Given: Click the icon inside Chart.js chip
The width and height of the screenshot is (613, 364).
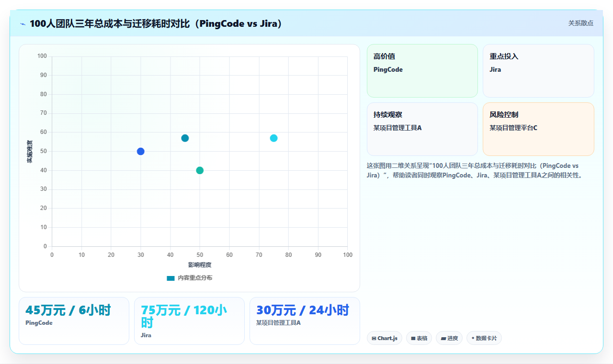Looking at the screenshot, I should 374,339.
